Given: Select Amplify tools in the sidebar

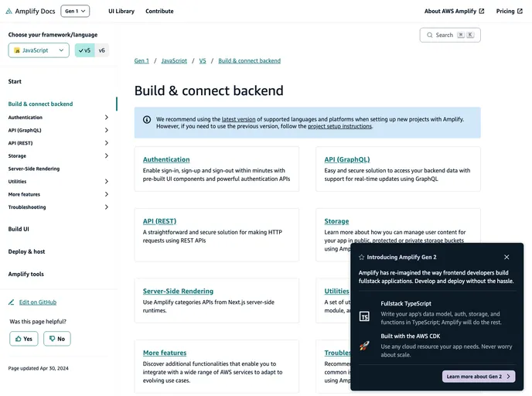Looking at the screenshot, I should [26, 274].
